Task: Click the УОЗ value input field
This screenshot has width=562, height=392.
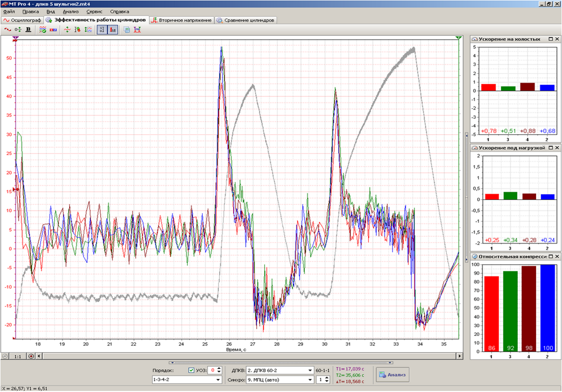Action: tap(212, 370)
